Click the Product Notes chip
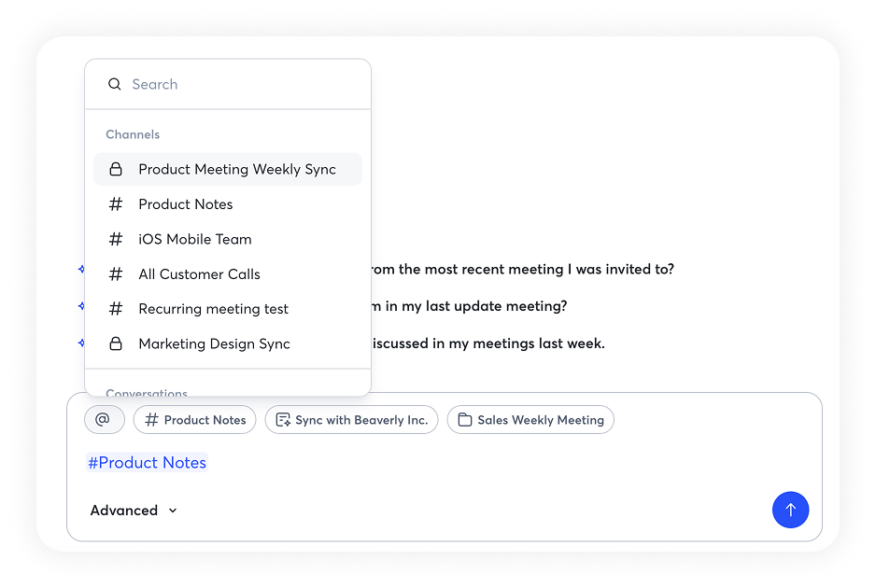The image size is (876, 588). coord(195,420)
